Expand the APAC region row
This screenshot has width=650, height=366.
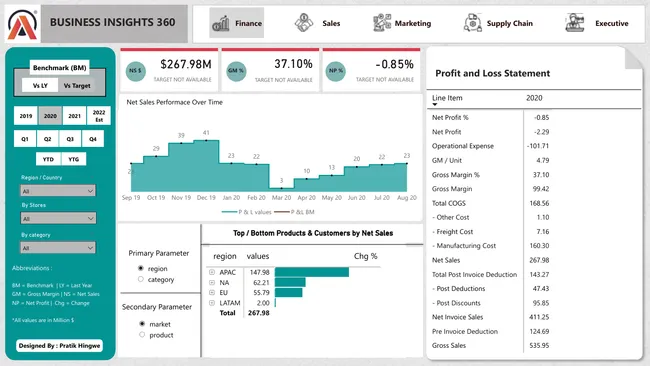212,272
